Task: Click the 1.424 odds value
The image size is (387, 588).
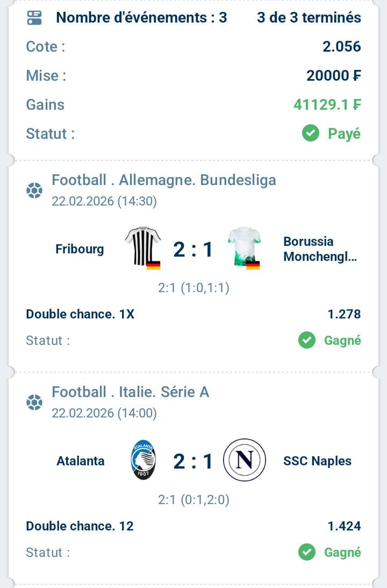Action: (x=344, y=526)
